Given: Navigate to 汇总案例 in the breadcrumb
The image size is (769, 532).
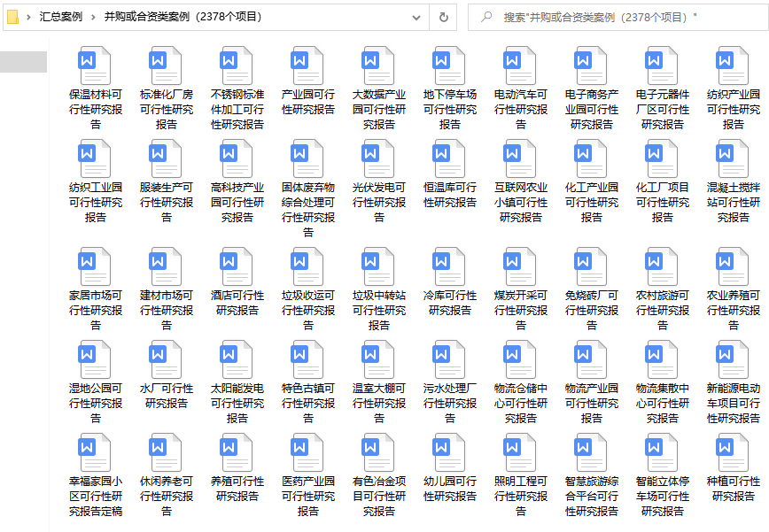Looking at the screenshot, I should pos(61,17).
